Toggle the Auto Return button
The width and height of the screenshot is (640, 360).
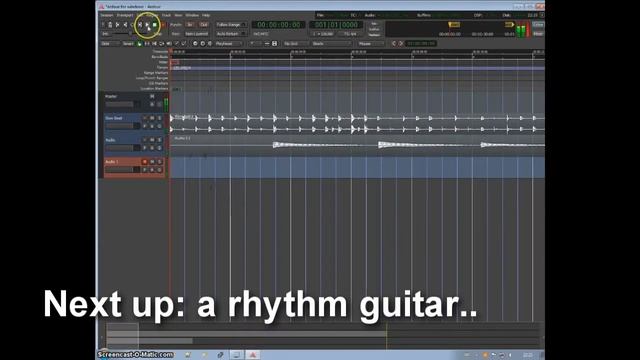tap(231, 34)
